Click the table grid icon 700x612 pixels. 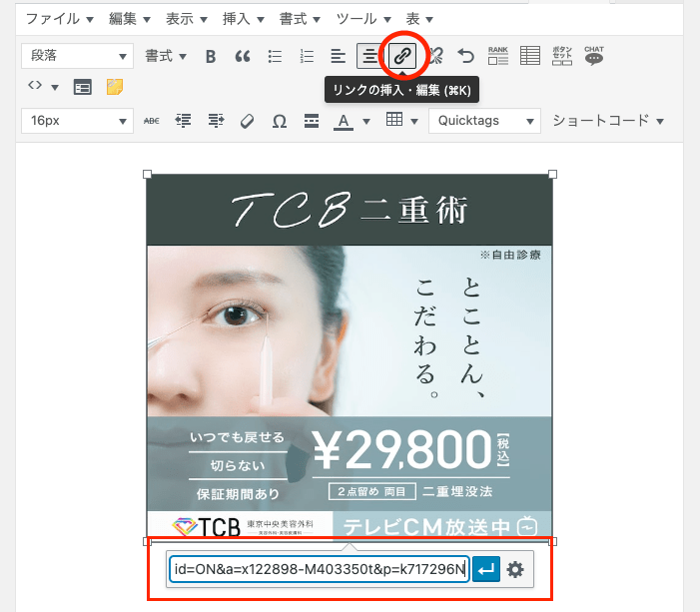click(x=394, y=120)
